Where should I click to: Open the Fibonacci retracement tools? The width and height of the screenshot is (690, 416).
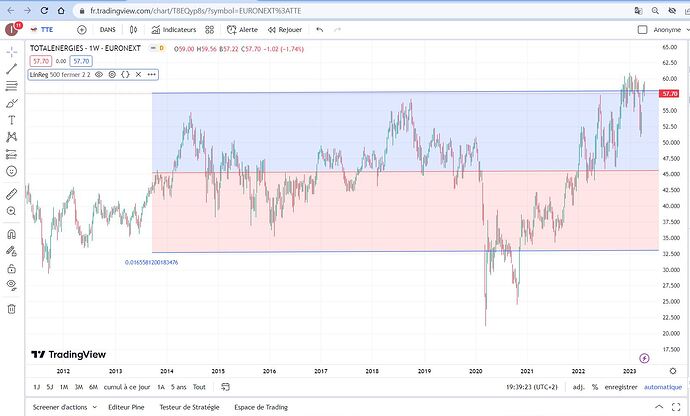[12, 86]
